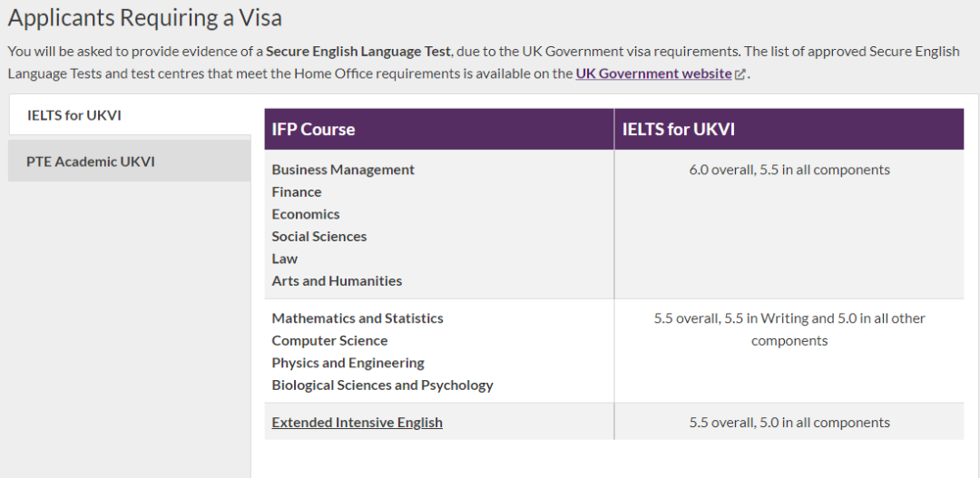This screenshot has height=478, width=980.
Task: Click the Social Sciences course entry
Action: [319, 236]
